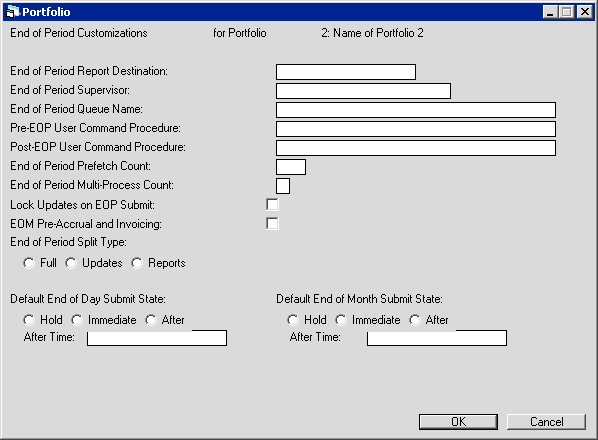598x440 pixels.
Task: Focus End of Period Supervisor field
Action: pos(363,91)
